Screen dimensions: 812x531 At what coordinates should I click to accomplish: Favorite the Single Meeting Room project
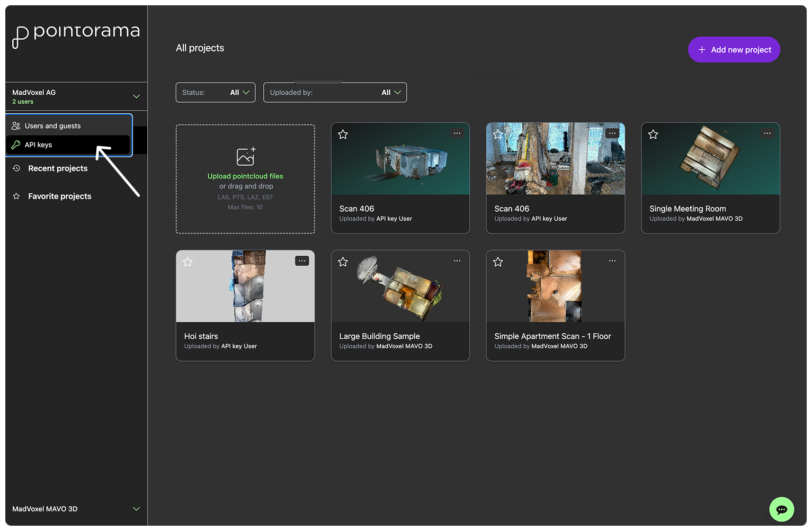click(653, 134)
